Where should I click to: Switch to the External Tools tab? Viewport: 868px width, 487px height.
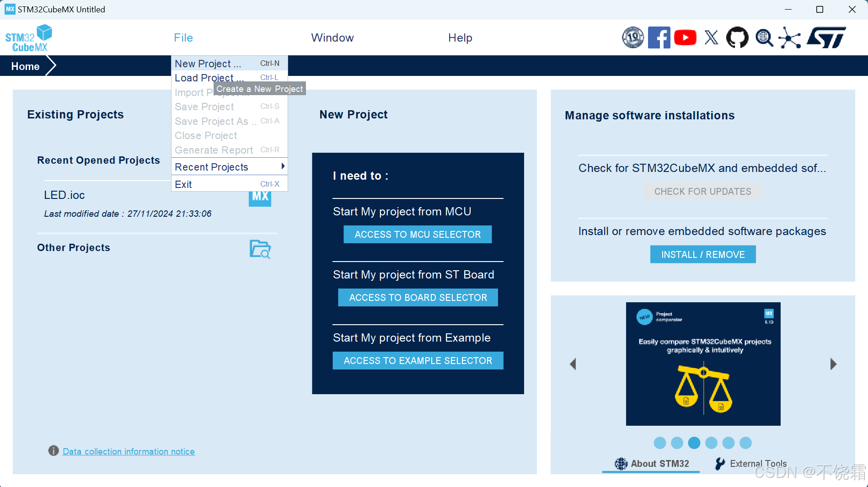(750, 464)
